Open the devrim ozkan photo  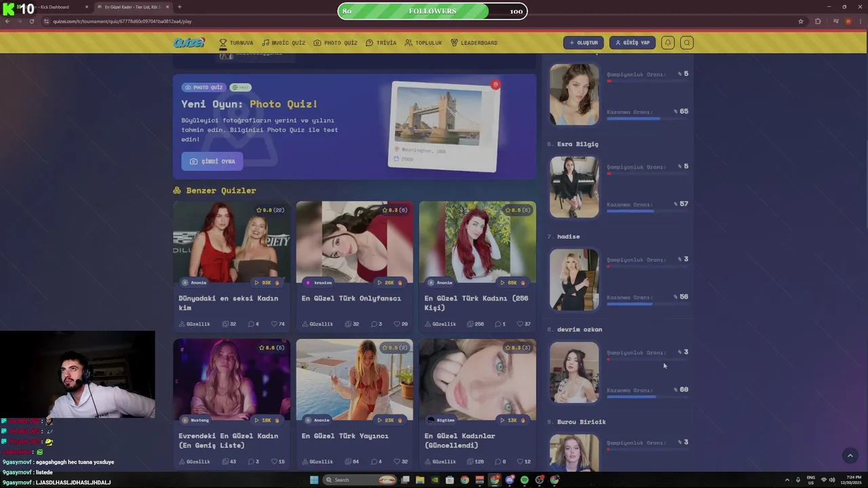click(x=574, y=372)
